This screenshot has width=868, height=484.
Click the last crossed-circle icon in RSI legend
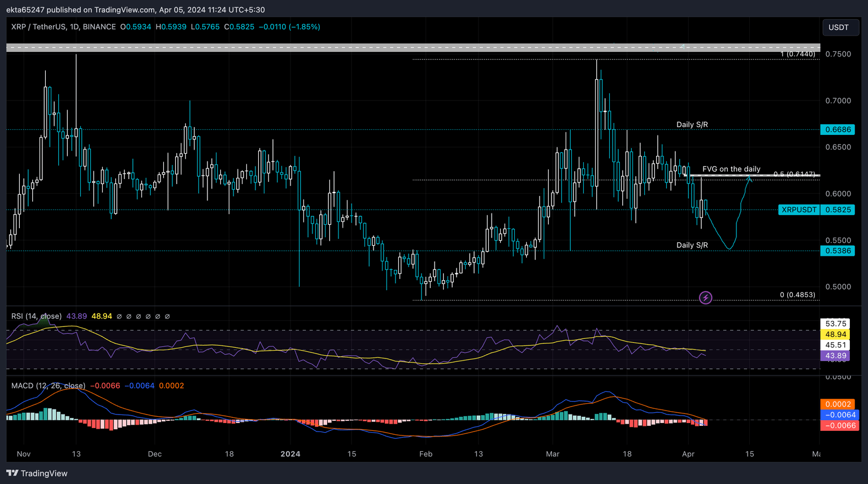pos(167,316)
